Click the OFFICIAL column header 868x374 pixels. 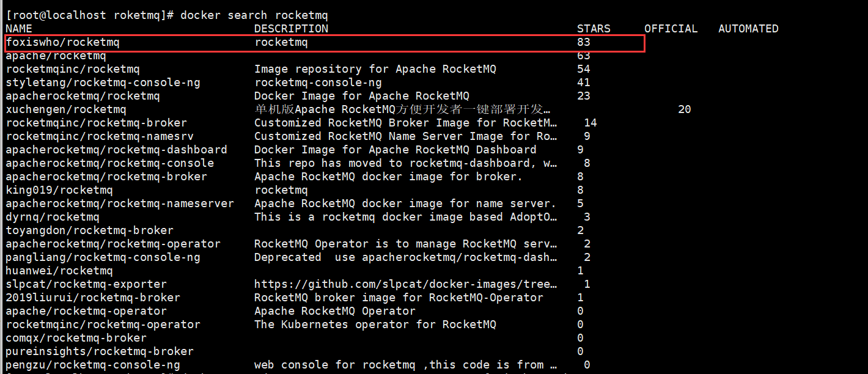671,29
